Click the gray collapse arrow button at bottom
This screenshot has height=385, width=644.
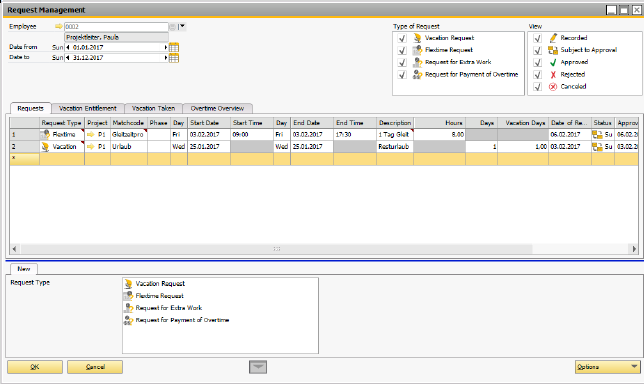[x=258, y=367]
